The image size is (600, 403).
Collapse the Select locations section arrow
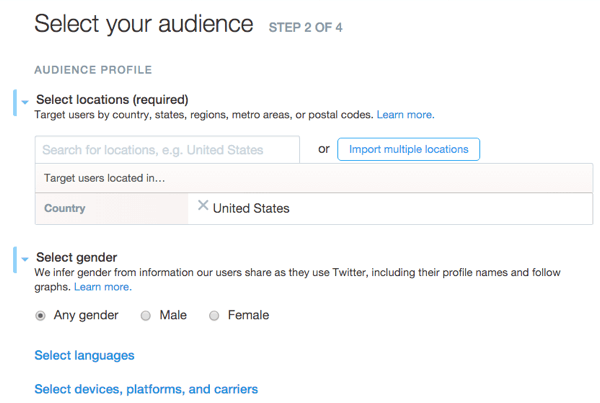tap(23, 99)
